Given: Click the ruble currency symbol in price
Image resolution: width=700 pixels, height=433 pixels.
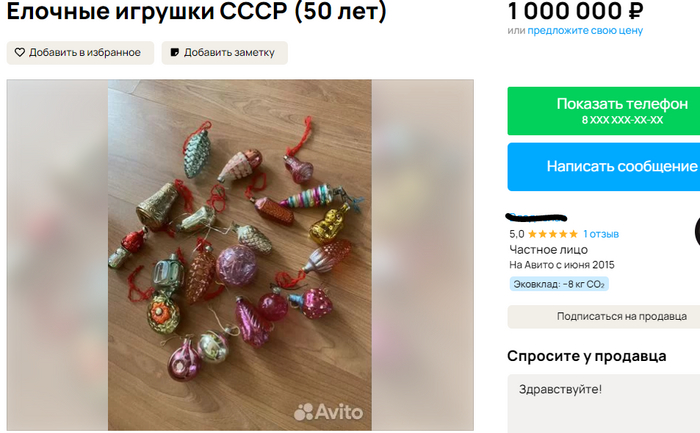Looking at the screenshot, I should pyautogui.click(x=635, y=11).
